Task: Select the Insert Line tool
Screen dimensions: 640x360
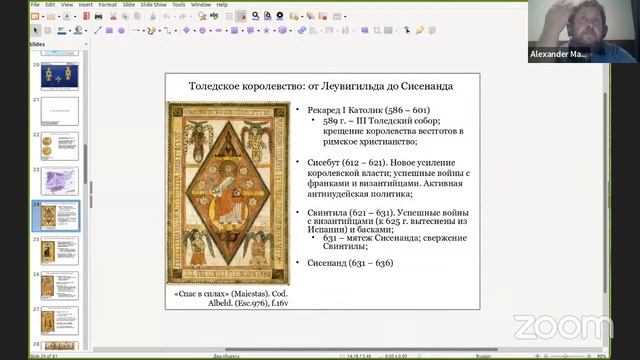Action: 97,30
